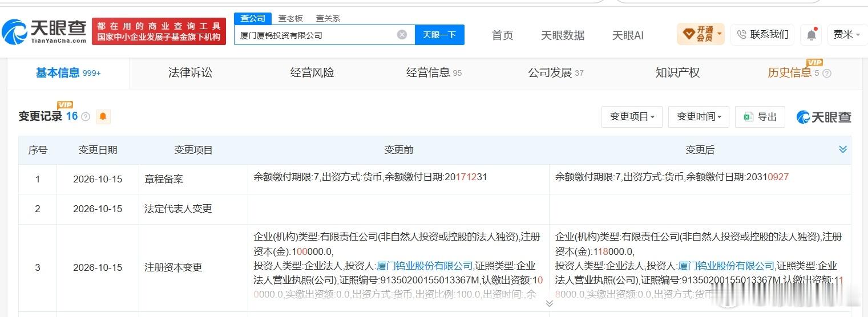
Task: Open the 经营风险 tab
Action: pyautogui.click(x=312, y=73)
